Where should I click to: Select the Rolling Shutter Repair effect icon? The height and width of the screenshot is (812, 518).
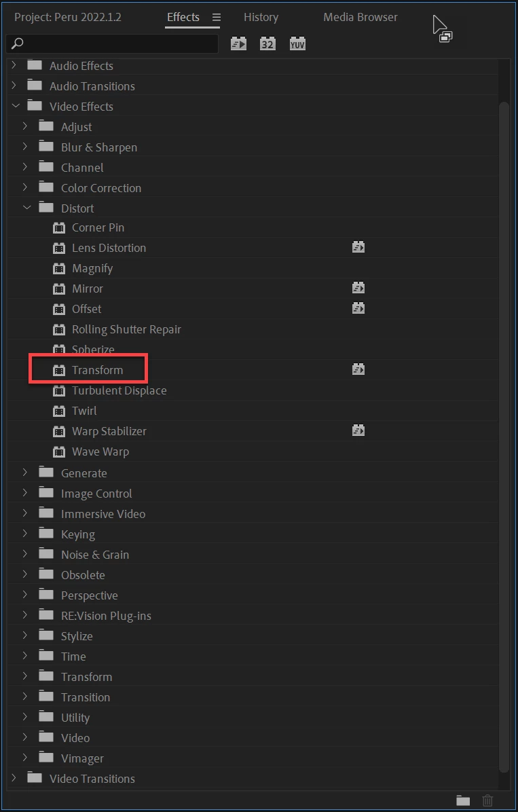pos(59,329)
